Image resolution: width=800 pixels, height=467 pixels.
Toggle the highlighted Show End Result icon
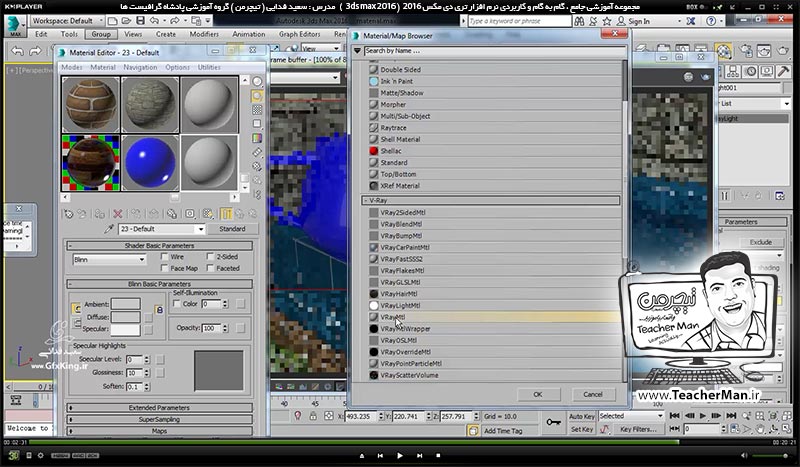click(x=226, y=214)
